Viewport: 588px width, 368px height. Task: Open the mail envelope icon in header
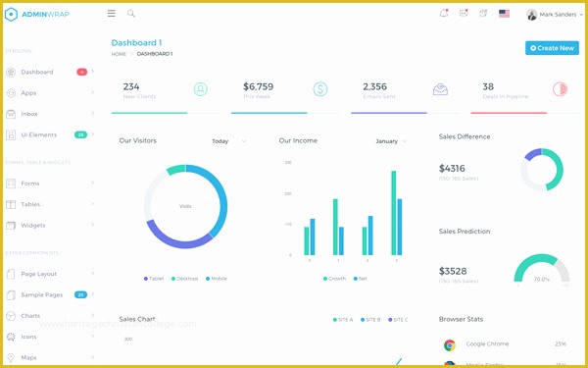click(x=464, y=13)
